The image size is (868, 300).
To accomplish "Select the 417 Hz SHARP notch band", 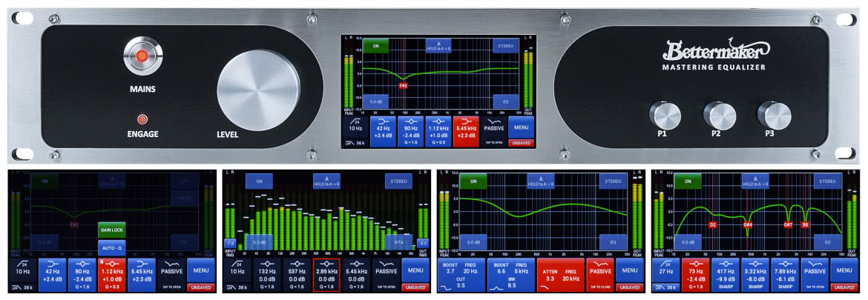I will [725, 275].
